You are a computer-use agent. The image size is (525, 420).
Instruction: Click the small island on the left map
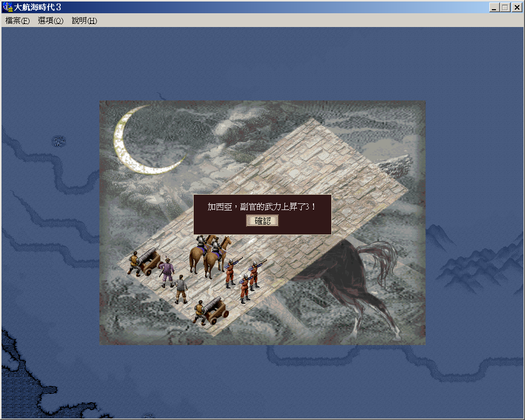[x=60, y=141]
